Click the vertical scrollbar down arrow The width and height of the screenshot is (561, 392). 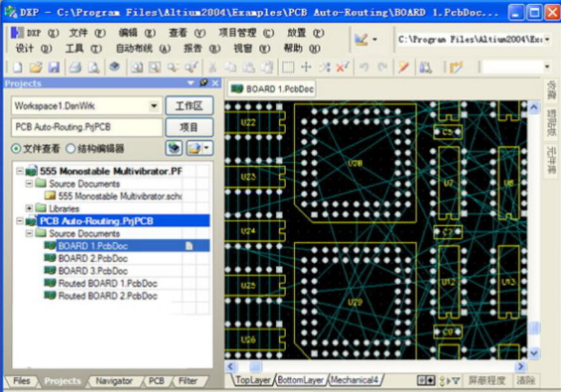[534, 353]
